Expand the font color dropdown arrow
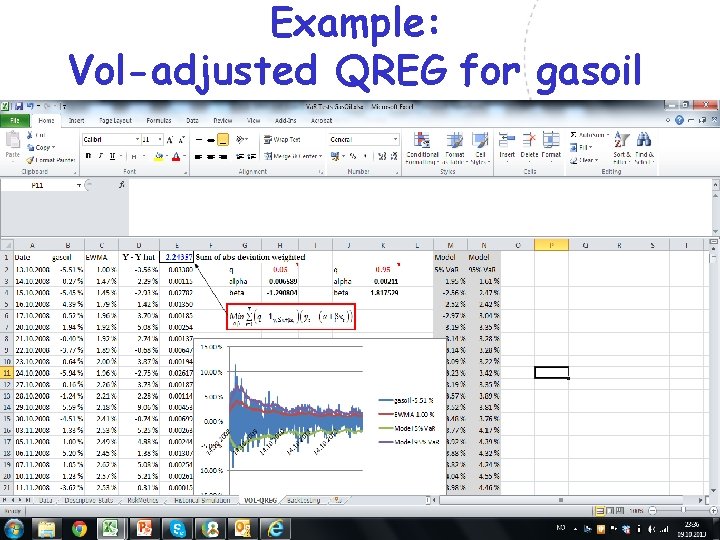This screenshot has height=540, width=720. pos(184,156)
